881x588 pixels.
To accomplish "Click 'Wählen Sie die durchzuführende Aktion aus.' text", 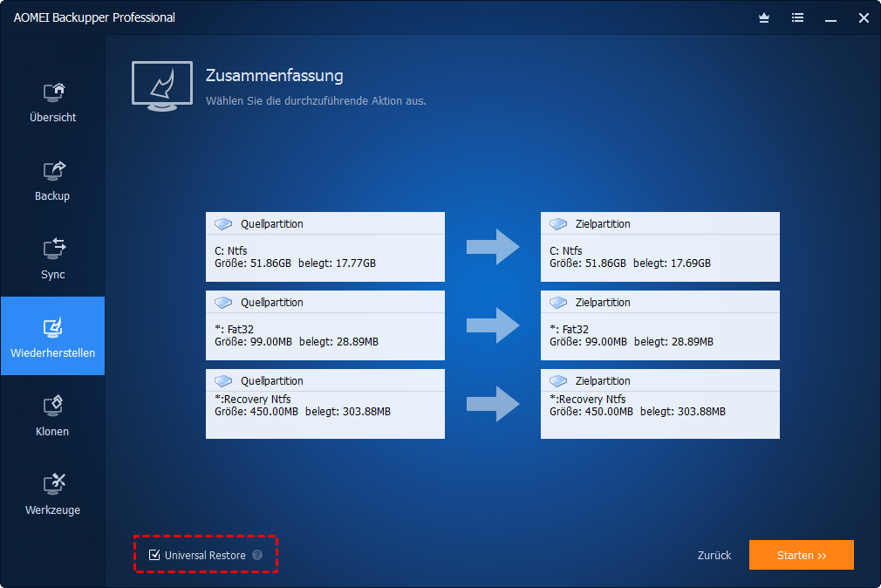I will point(316,101).
